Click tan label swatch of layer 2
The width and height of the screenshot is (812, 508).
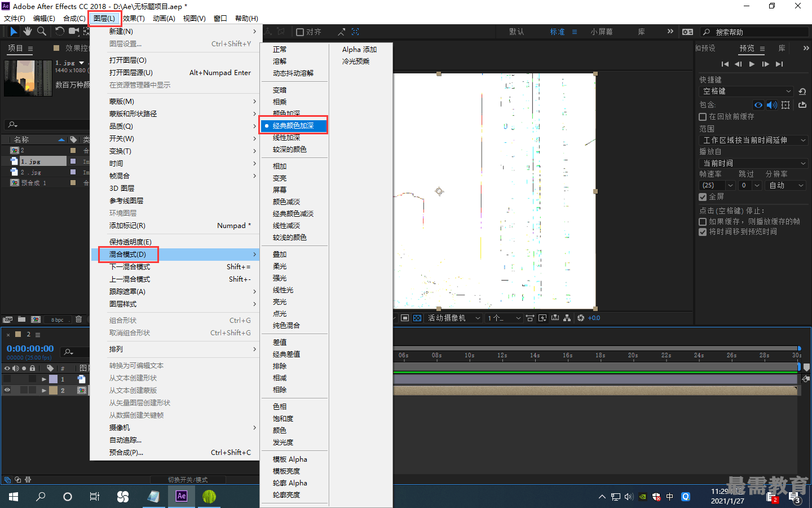click(x=53, y=390)
